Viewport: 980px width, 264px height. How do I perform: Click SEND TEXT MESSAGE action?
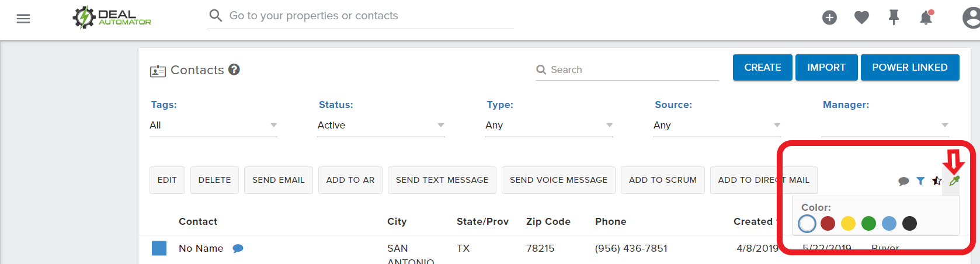point(442,180)
